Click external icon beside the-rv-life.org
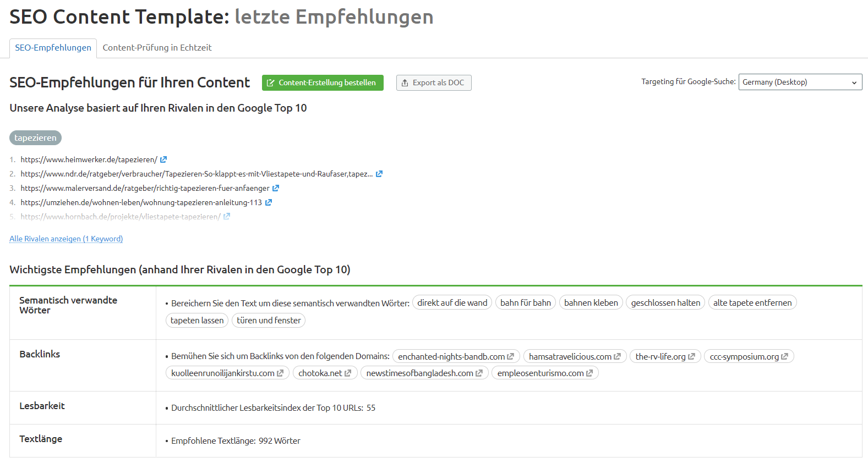Image resolution: width=868 pixels, height=463 pixels. click(x=692, y=356)
